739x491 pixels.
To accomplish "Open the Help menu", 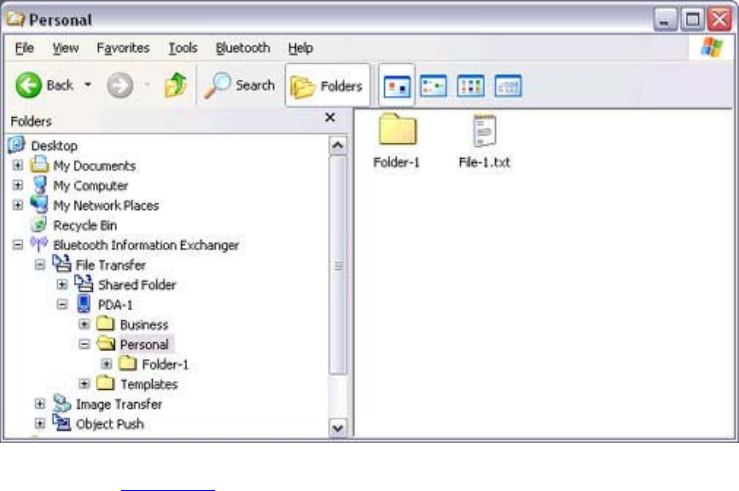I will pyautogui.click(x=301, y=48).
